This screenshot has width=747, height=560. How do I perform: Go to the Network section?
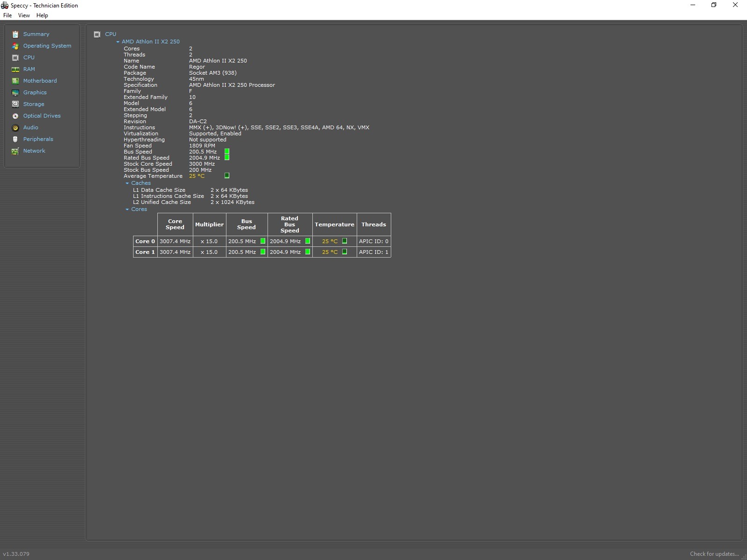coord(34,151)
